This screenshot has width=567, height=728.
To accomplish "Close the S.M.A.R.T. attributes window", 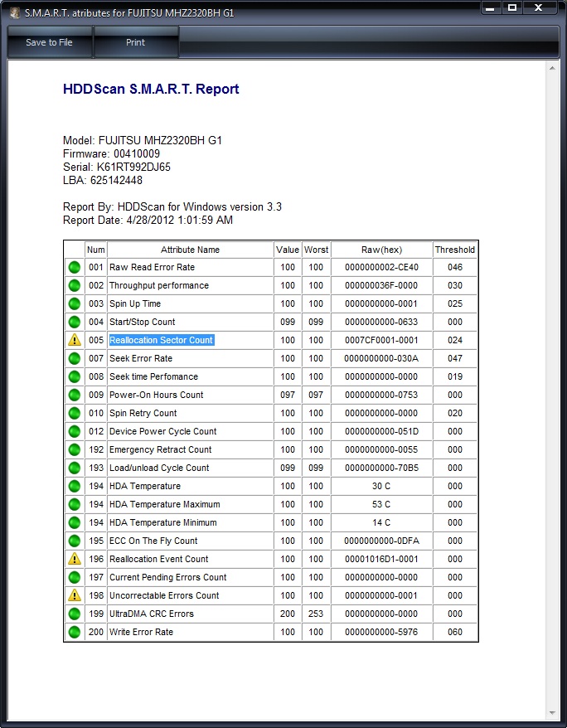I will point(539,8).
